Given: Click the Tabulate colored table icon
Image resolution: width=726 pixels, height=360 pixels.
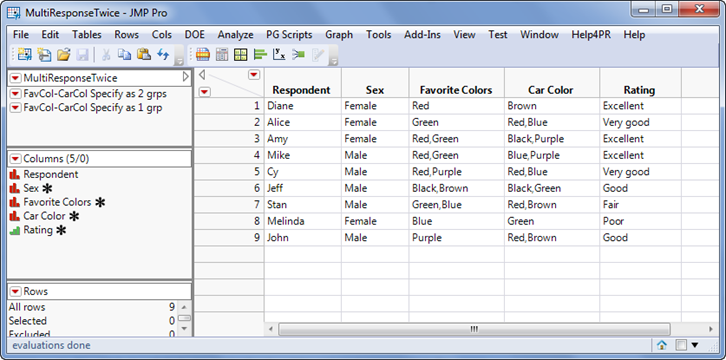Looking at the screenshot, I should 202,55.
